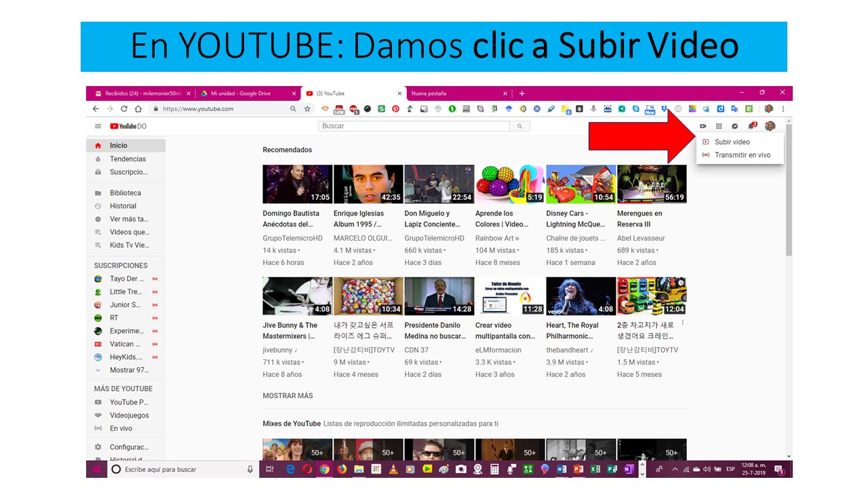The height and width of the screenshot is (488, 868).
Task: Click the Escribe aquí para buscar taskbar box
Action: [182, 469]
